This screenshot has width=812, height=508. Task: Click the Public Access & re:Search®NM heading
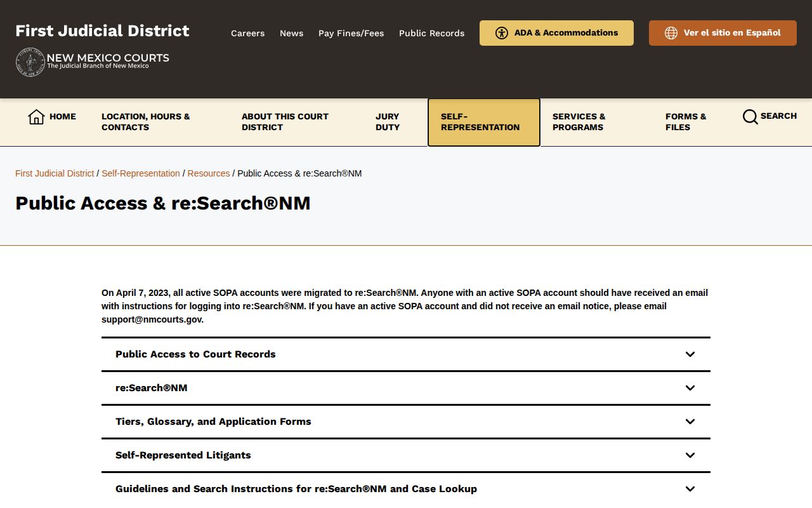pyautogui.click(x=163, y=203)
